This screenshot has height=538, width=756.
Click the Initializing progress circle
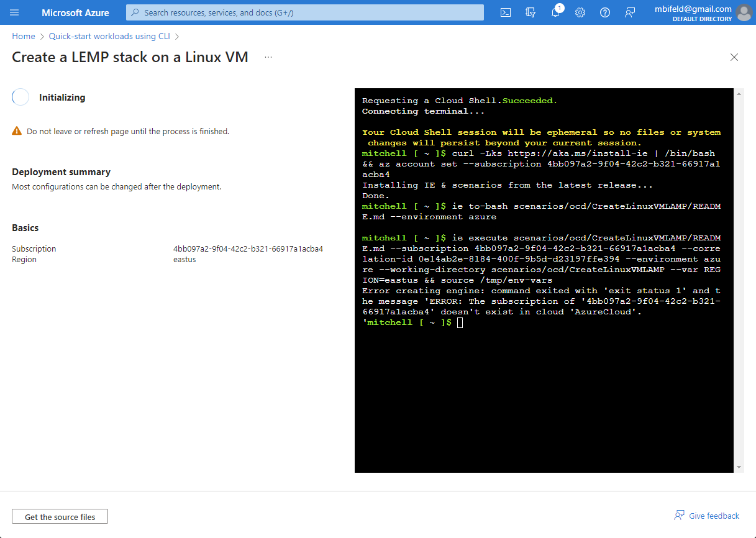coord(20,97)
